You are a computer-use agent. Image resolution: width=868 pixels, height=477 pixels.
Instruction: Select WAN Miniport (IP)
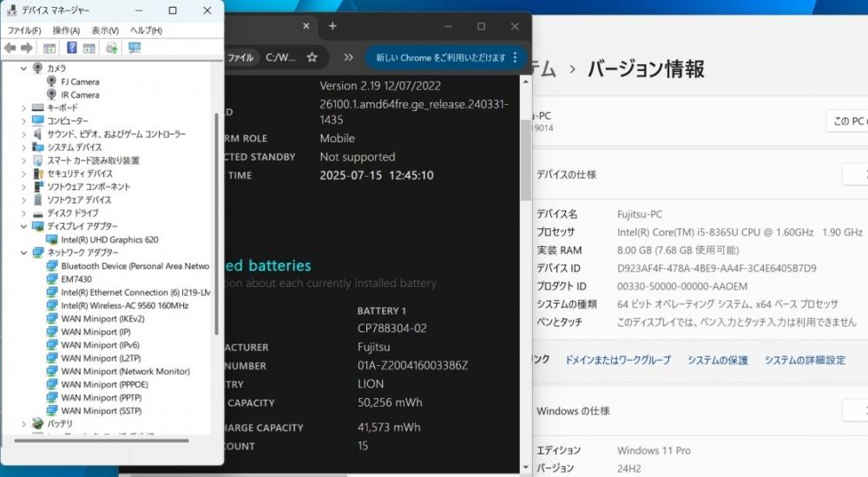95,332
